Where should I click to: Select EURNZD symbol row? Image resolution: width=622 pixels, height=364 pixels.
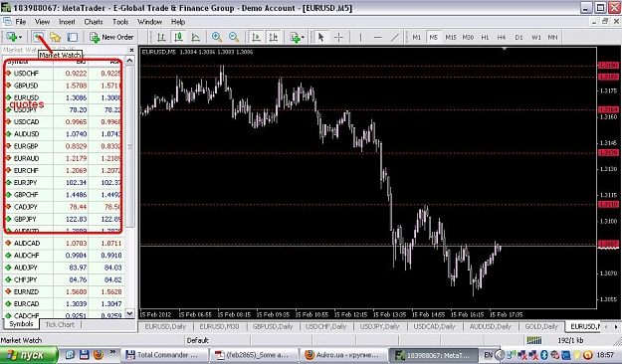pos(64,291)
